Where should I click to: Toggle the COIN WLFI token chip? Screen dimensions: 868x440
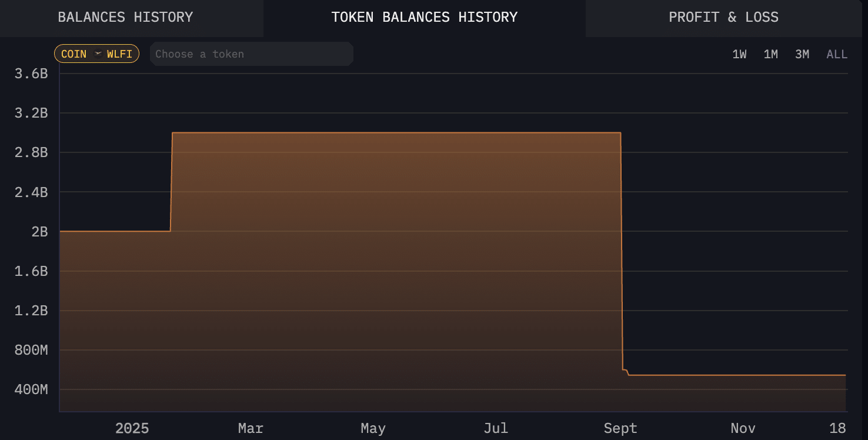(96, 54)
